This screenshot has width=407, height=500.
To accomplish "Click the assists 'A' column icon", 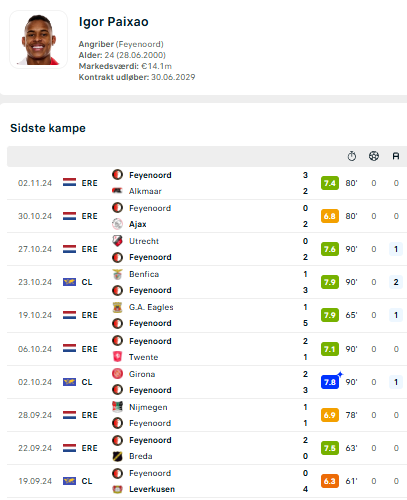I will click(x=396, y=156).
